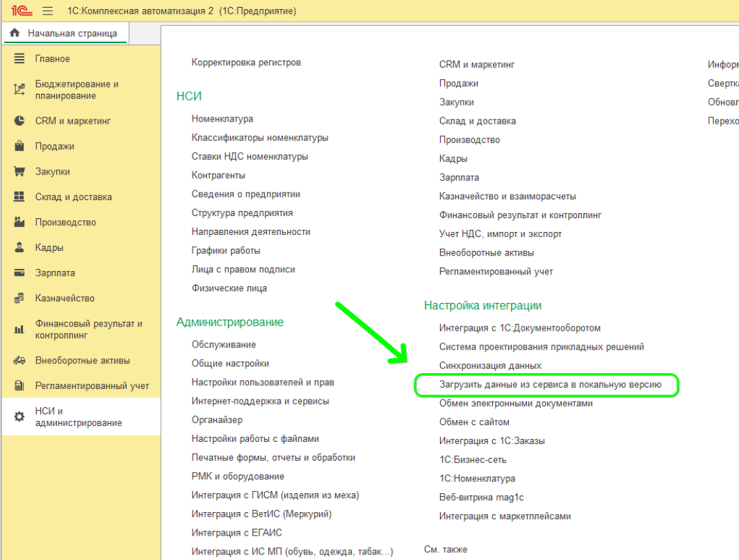
Task: Open Графики работы
Action: coord(226,251)
